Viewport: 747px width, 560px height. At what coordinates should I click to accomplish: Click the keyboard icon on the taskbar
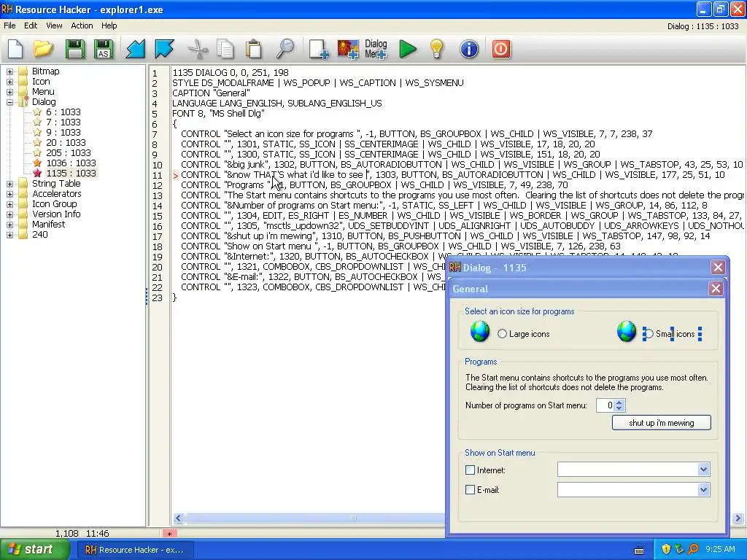pyautogui.click(x=639, y=551)
